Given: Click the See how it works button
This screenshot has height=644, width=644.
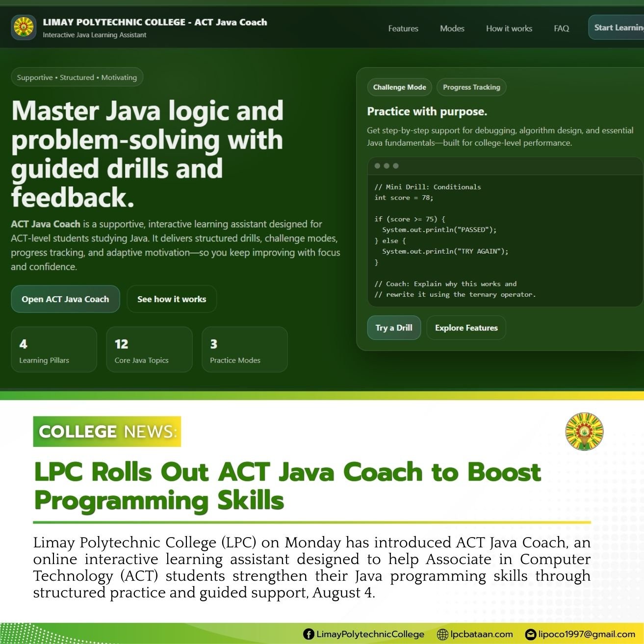Looking at the screenshot, I should [x=172, y=299].
